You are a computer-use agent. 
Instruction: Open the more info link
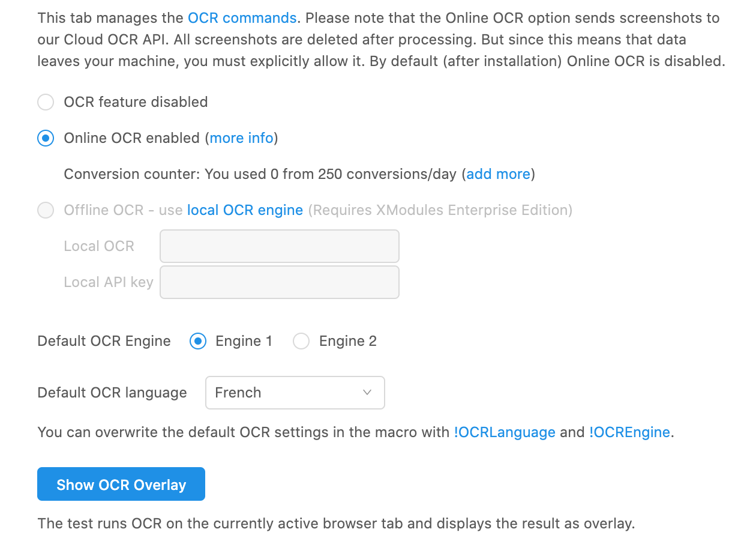coord(242,138)
